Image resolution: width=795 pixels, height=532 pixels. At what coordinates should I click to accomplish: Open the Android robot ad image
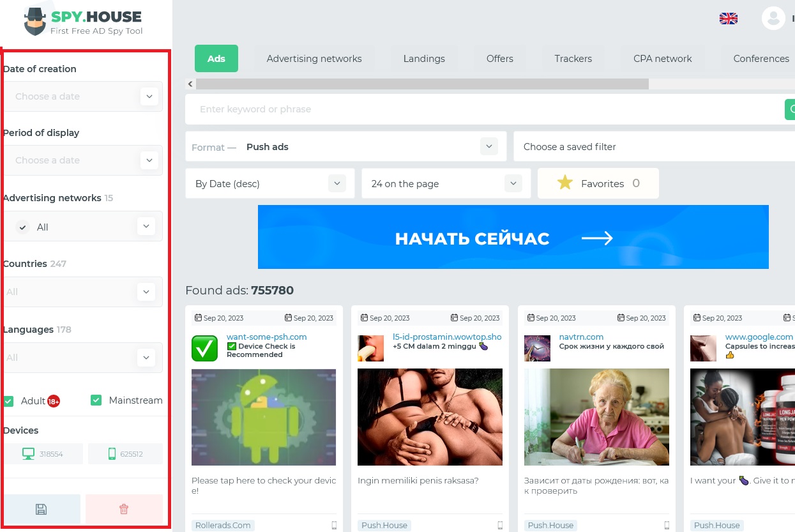pyautogui.click(x=264, y=417)
